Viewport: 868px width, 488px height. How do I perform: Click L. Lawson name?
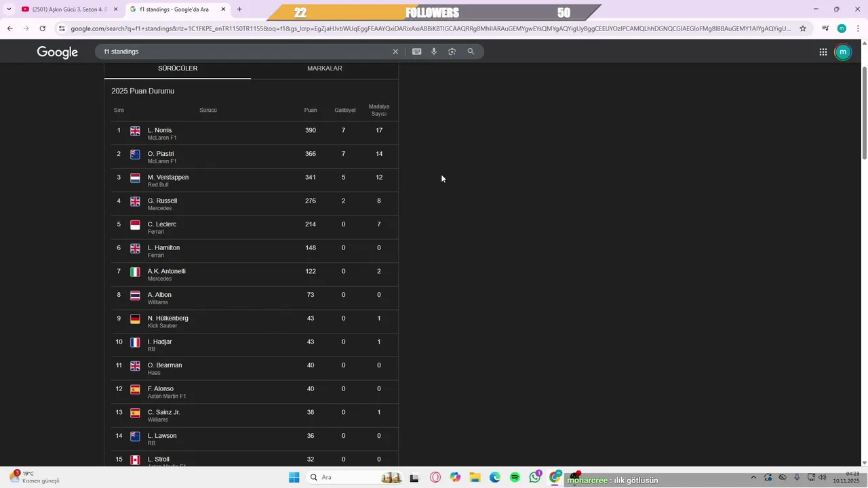[162, 436]
